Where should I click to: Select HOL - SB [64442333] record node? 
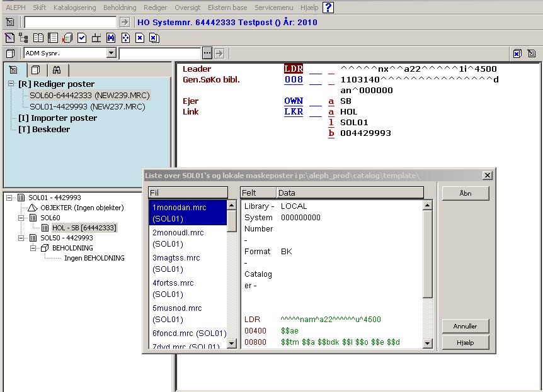[x=84, y=228]
